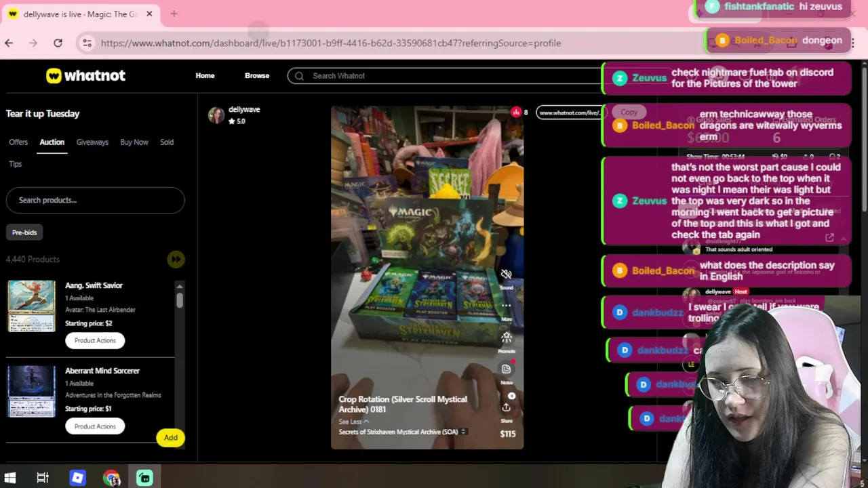The image size is (868, 488).
Task: Click dellywave profile avatar
Action: [x=216, y=115]
